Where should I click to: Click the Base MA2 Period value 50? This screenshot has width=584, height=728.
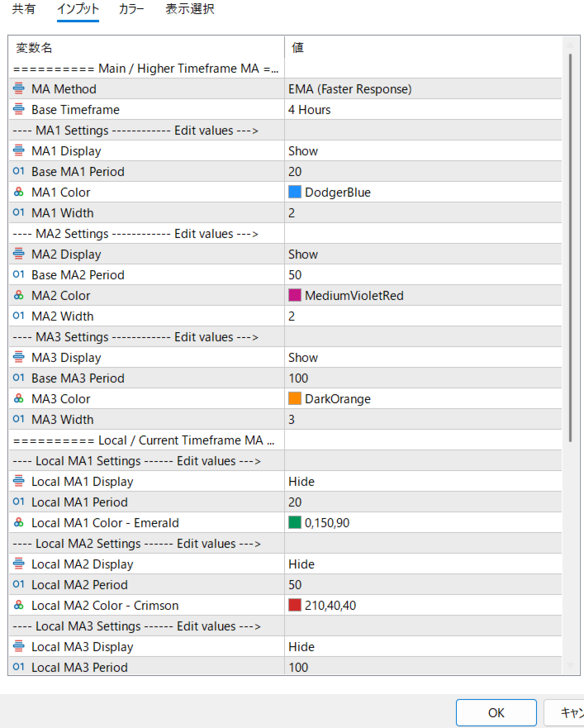tap(423, 275)
